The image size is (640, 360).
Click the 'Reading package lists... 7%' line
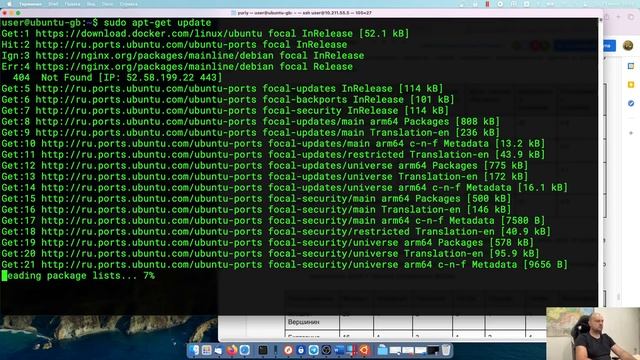(78, 276)
